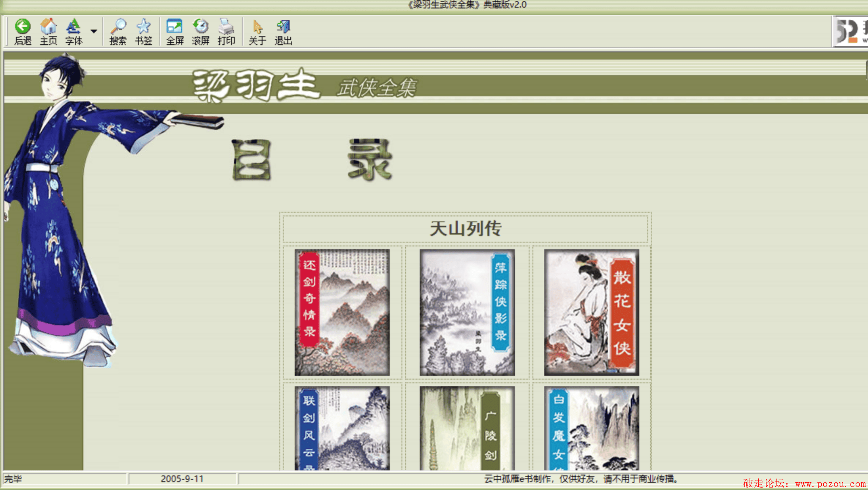
Task: Open the 还剑奇情录 book cover
Action: tap(342, 313)
